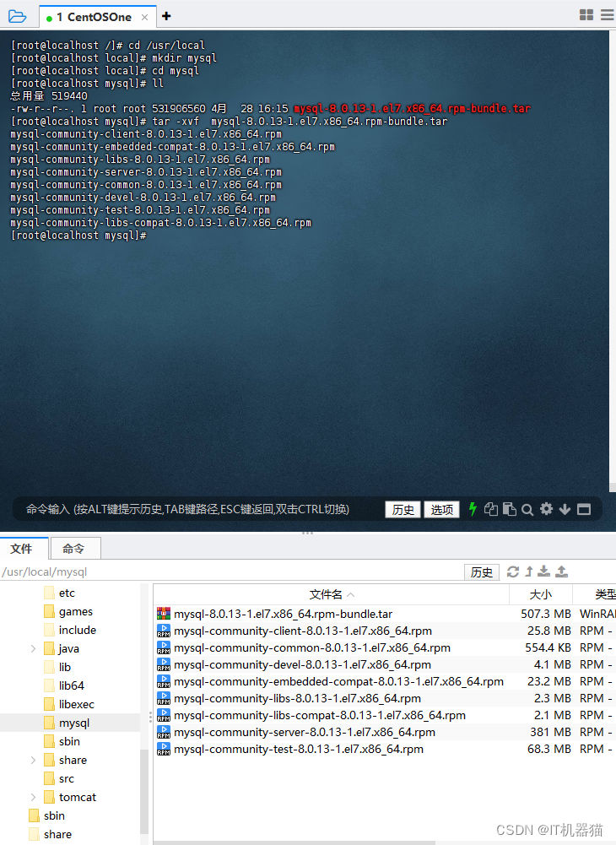Click RPM icon of mysql-community-test file

coord(164,749)
